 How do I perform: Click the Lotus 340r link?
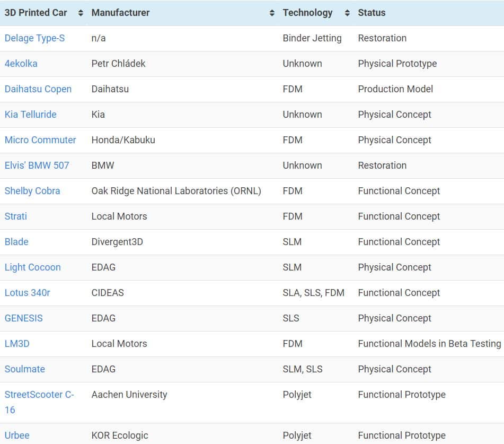[x=28, y=293]
